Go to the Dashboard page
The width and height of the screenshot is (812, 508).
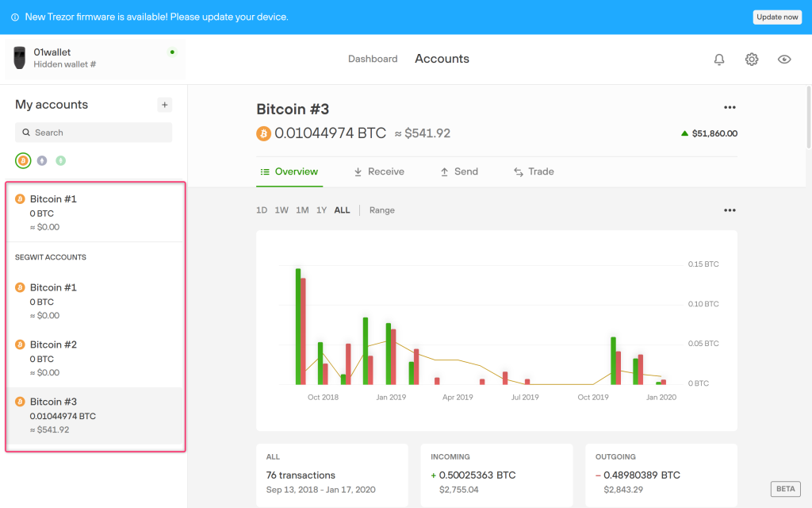pyautogui.click(x=373, y=59)
